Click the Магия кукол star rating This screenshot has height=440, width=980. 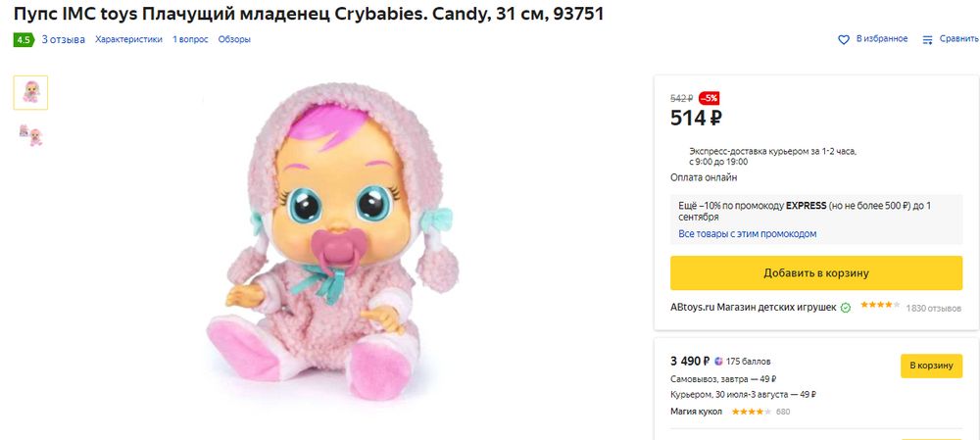pyautogui.click(x=752, y=412)
